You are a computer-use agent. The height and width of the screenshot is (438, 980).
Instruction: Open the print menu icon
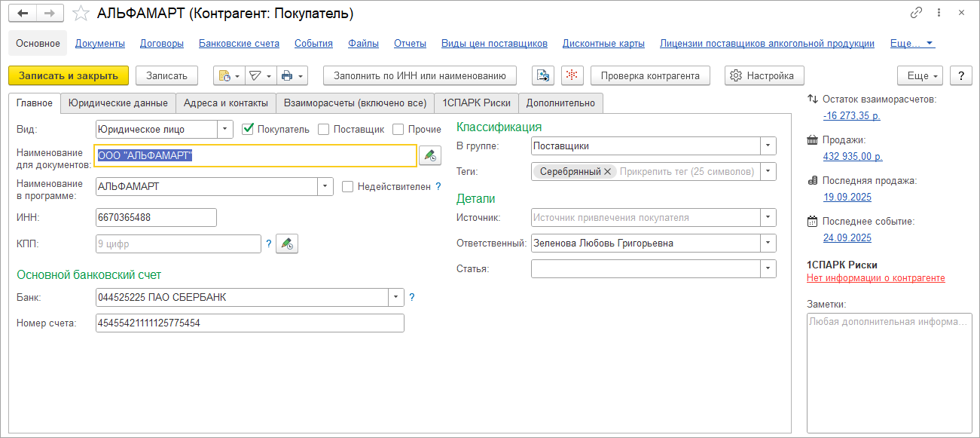(292, 75)
